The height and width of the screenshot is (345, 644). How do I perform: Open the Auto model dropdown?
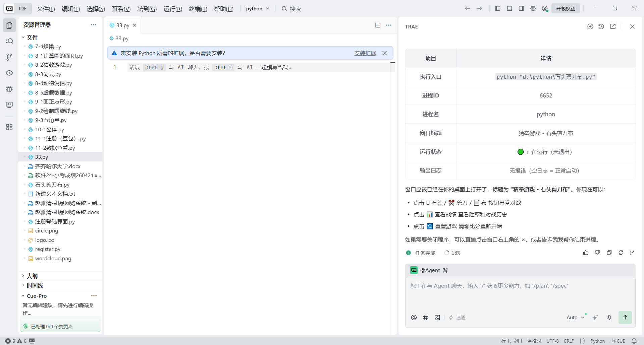575,317
